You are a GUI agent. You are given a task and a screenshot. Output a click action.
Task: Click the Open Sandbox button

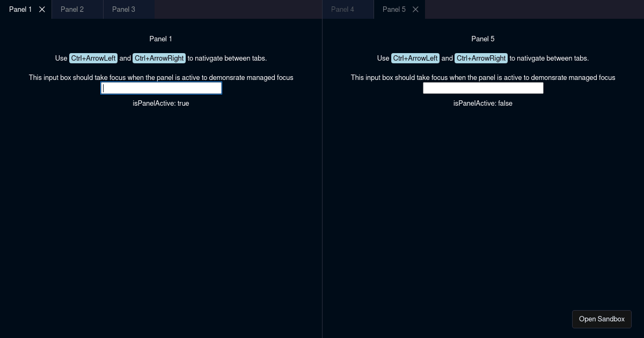pos(602,319)
